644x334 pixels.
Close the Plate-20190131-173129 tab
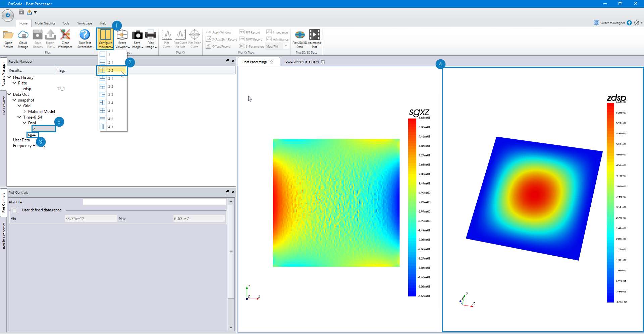(x=323, y=62)
